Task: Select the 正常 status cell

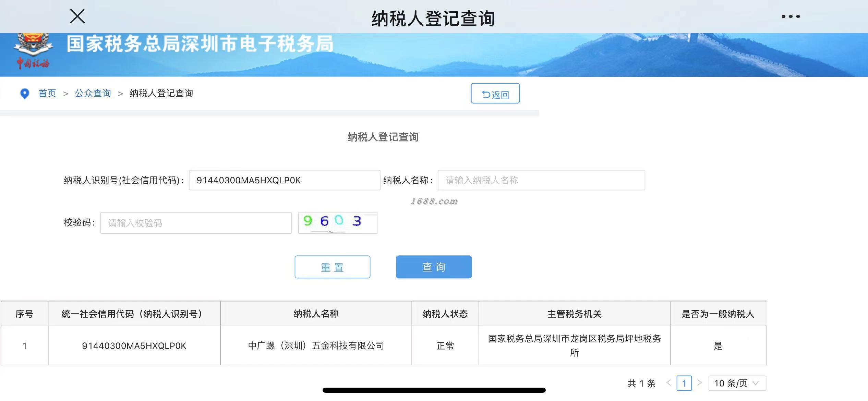Action: [x=445, y=346]
